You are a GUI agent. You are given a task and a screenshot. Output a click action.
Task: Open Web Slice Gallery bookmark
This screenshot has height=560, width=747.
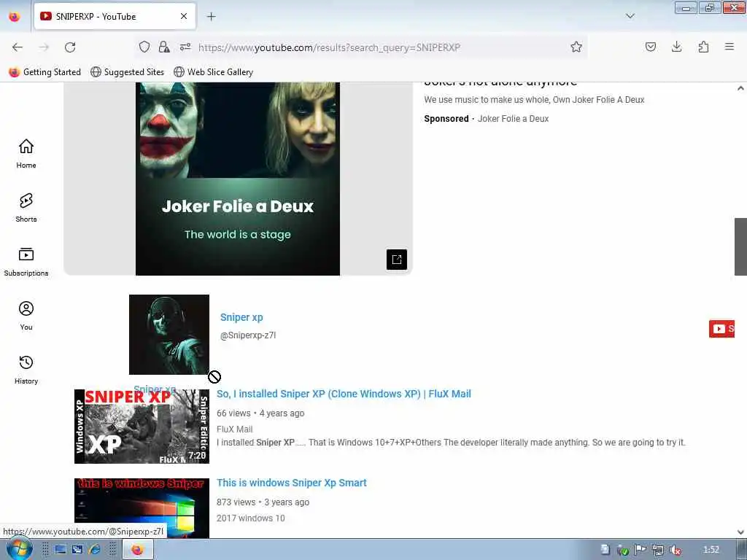click(214, 72)
